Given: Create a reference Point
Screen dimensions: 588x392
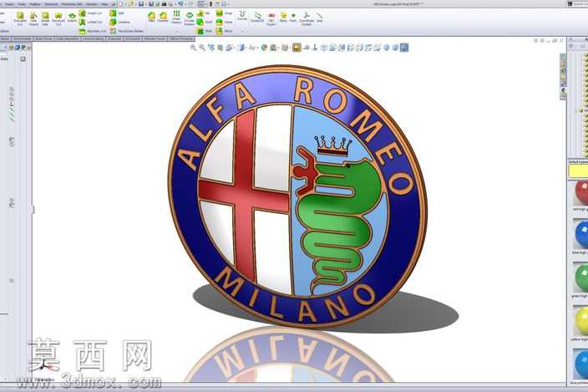Looking at the screenshot, I should 293,18.
